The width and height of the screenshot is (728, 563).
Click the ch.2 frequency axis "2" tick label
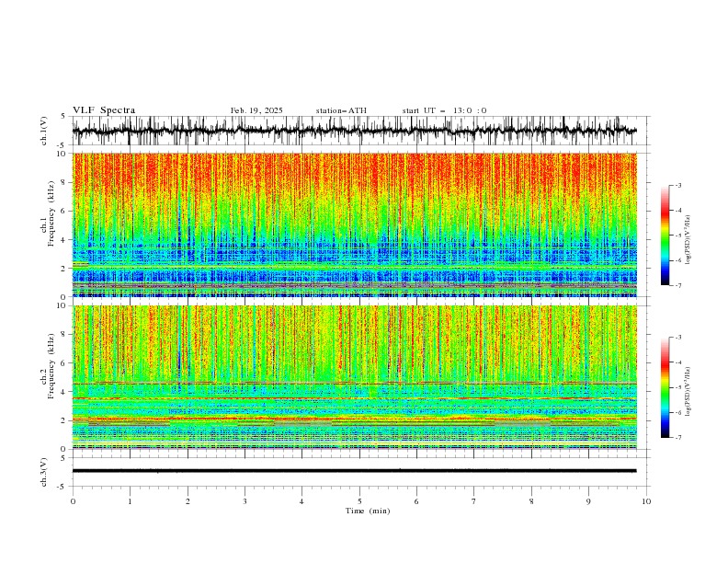click(65, 420)
